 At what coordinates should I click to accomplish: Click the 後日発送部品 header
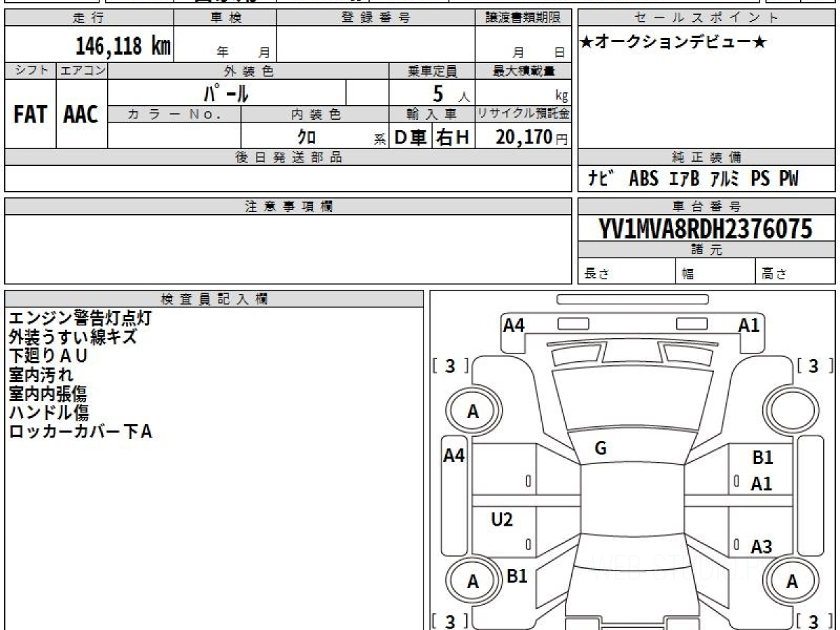(288, 157)
